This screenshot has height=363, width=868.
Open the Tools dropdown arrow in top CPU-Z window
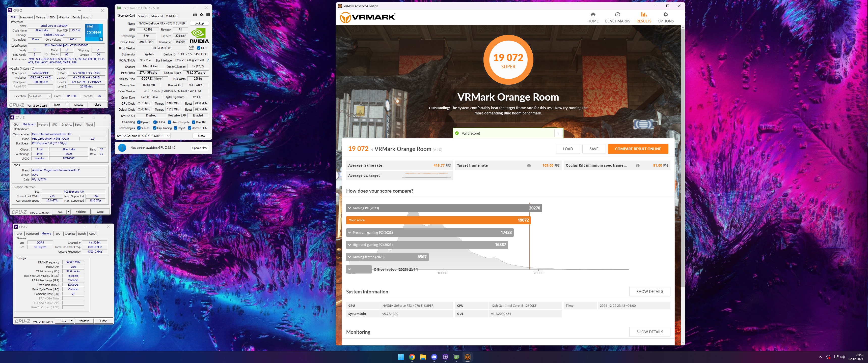pos(66,105)
